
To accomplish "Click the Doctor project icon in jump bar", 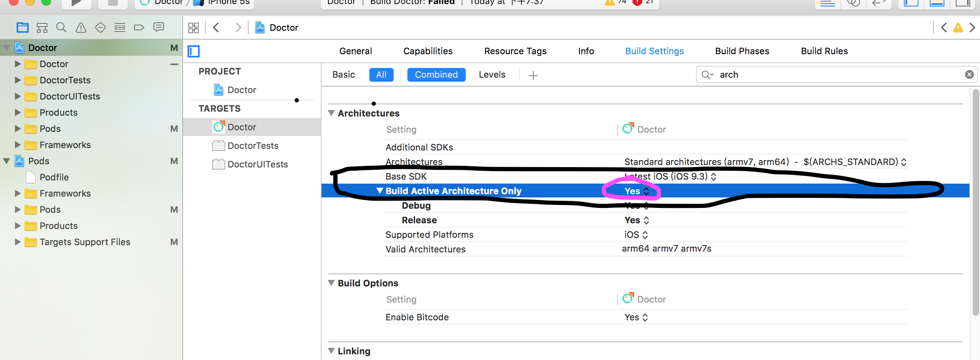I will coord(260,28).
